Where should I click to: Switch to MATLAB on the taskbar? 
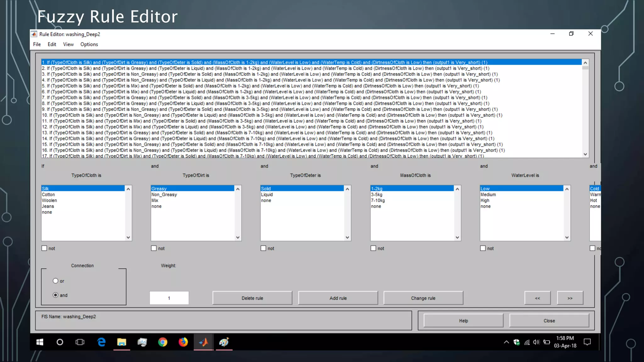[x=203, y=342]
